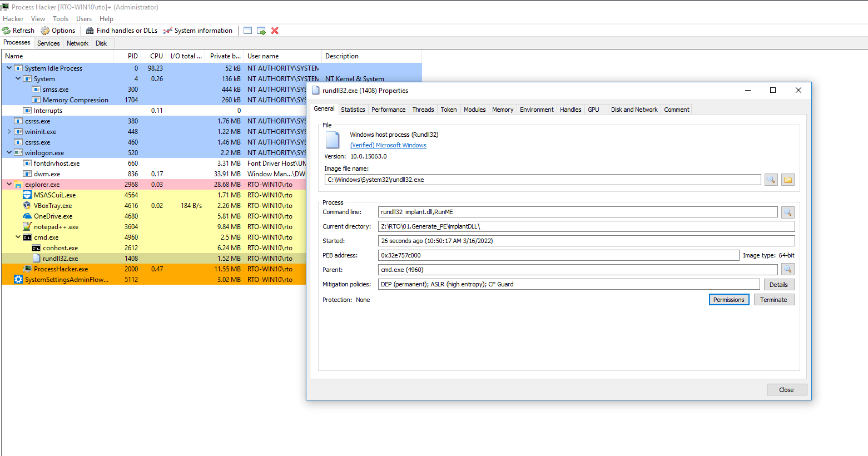
Task: Collapse the winlogon.exe process tree
Action: 9,152
